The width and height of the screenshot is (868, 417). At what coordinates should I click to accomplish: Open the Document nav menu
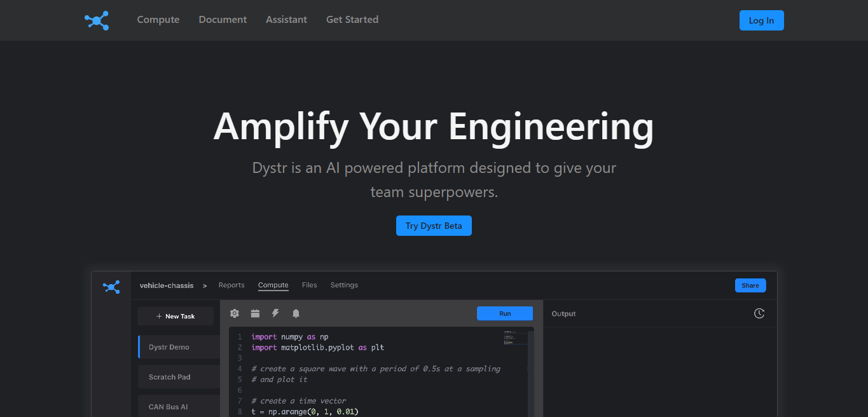click(x=223, y=20)
